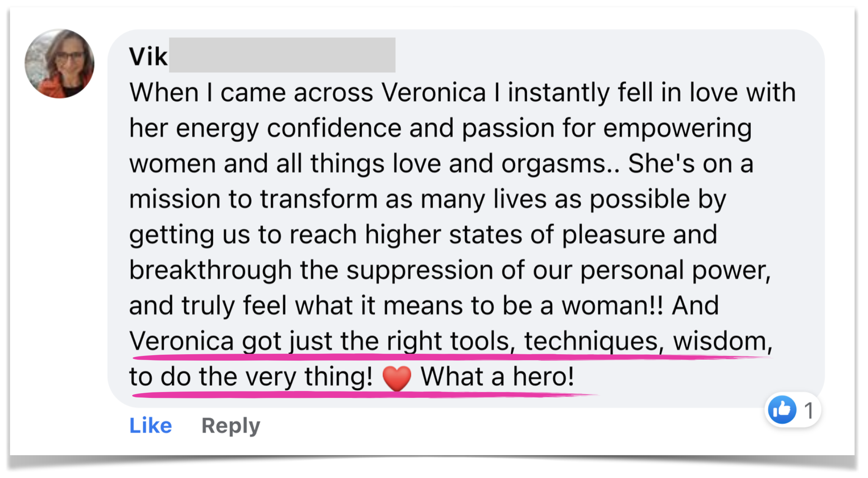Click the phrase "What a hero!"

click(497, 376)
